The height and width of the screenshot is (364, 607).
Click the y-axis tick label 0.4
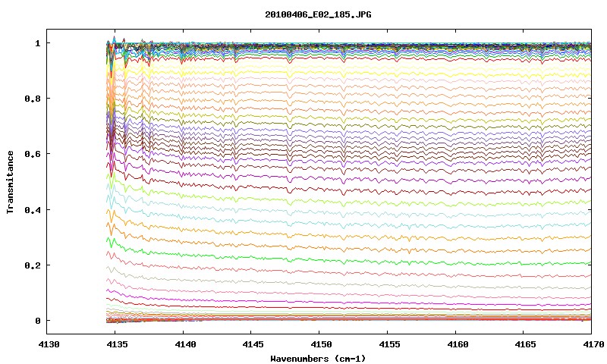tap(33, 209)
